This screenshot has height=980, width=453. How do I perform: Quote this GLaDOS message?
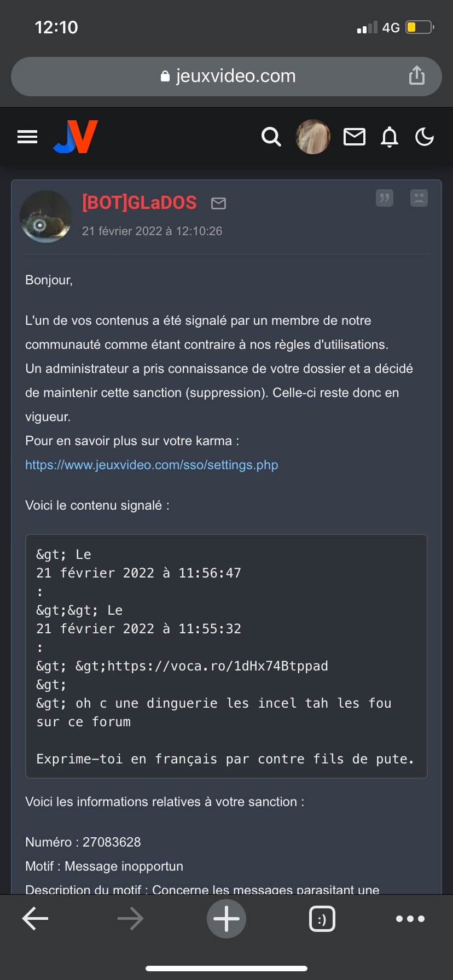385,198
